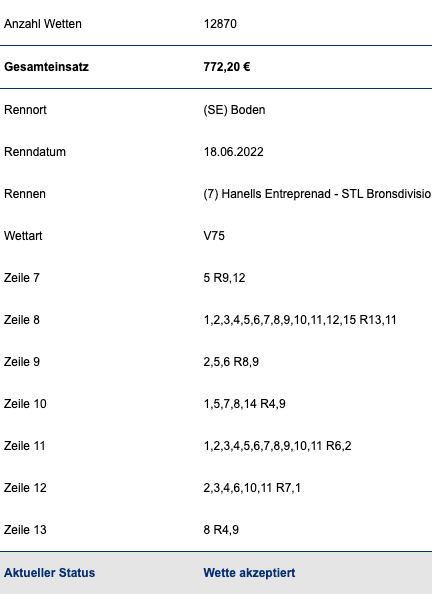
Task: Click the Zeile 10 selection 1,5,7,8,14 R4,9
Action: [244, 404]
